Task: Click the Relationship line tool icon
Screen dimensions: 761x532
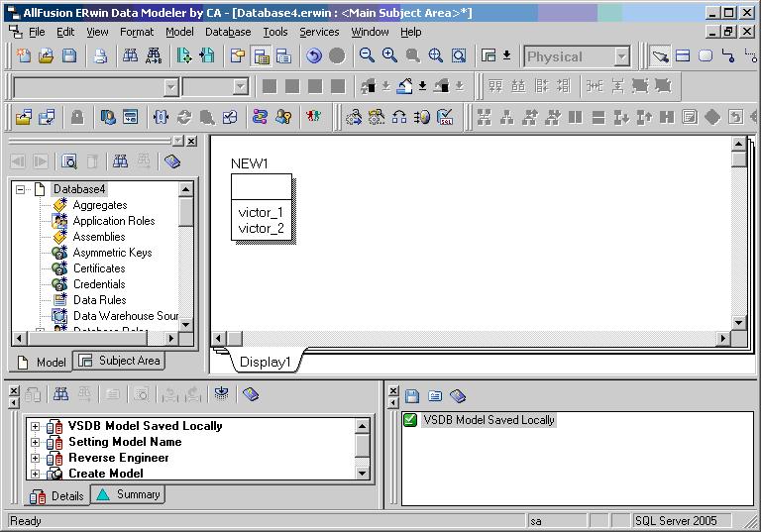Action: coord(728,55)
